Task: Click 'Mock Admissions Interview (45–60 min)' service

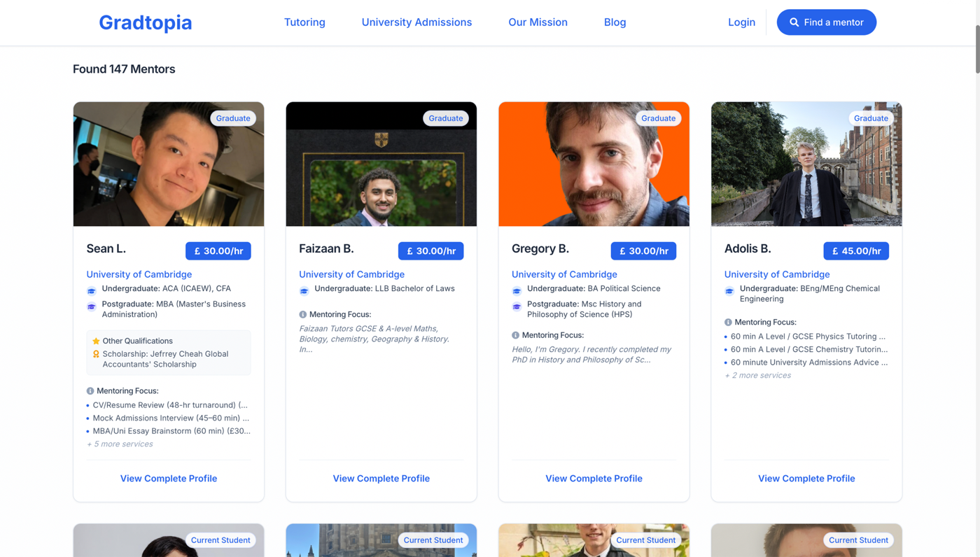Action: pos(171,418)
